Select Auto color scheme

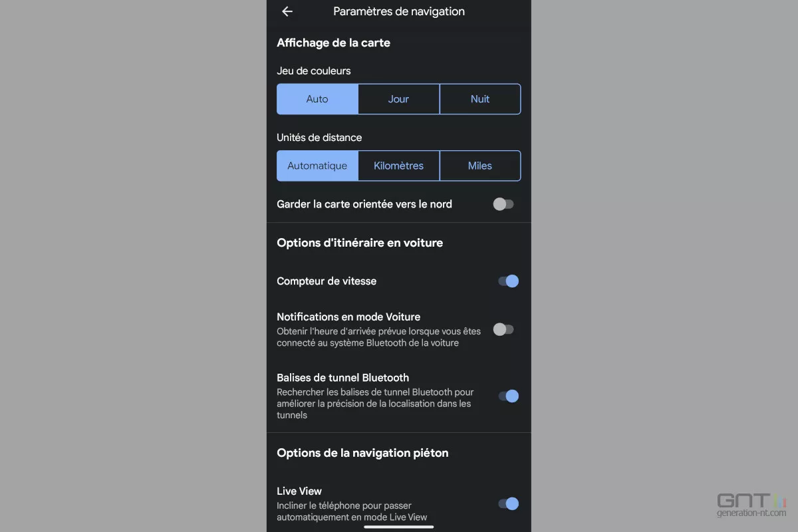317,99
